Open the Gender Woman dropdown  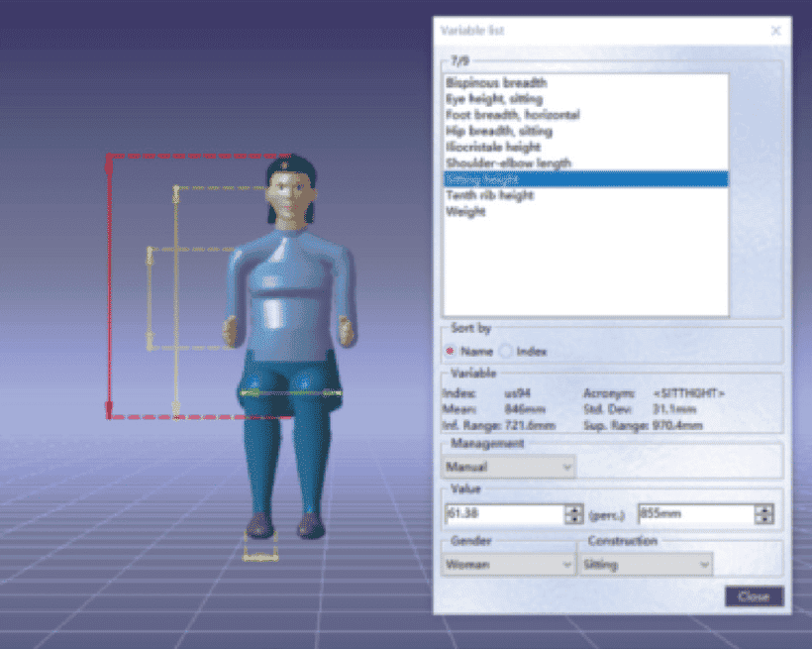pyautogui.click(x=509, y=564)
